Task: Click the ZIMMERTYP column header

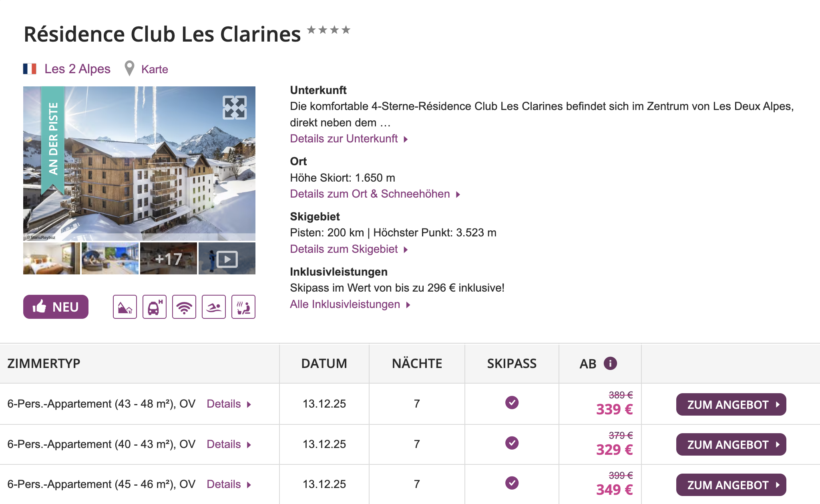Action: click(x=44, y=364)
